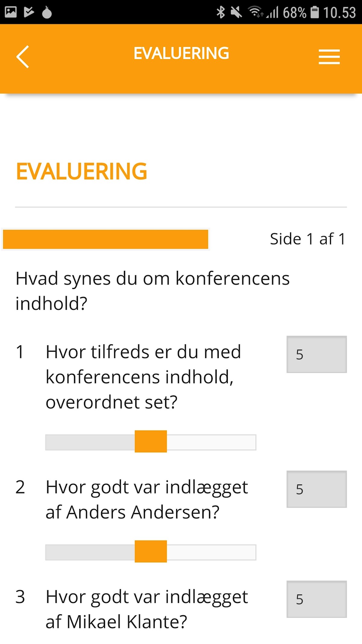The image size is (362, 644).
Task: Open the hamburger menu
Action: coord(329,57)
